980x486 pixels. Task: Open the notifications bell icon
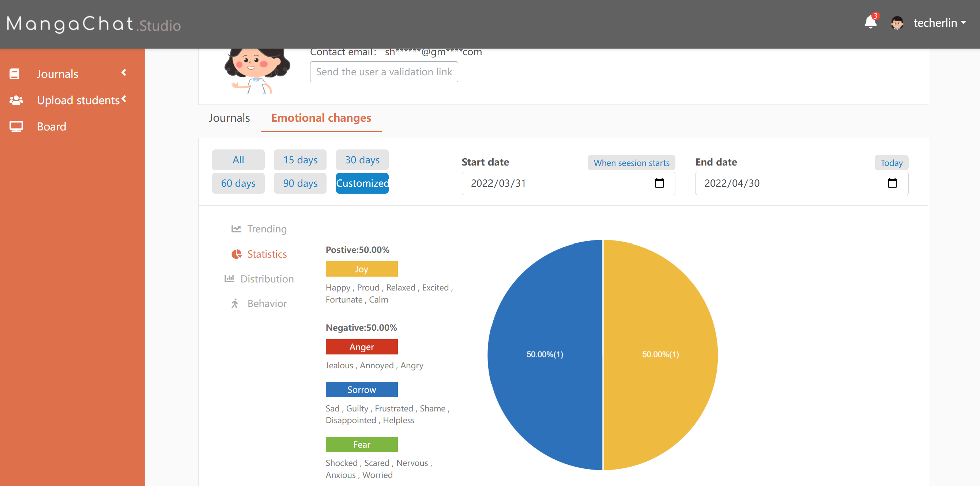[x=870, y=22]
